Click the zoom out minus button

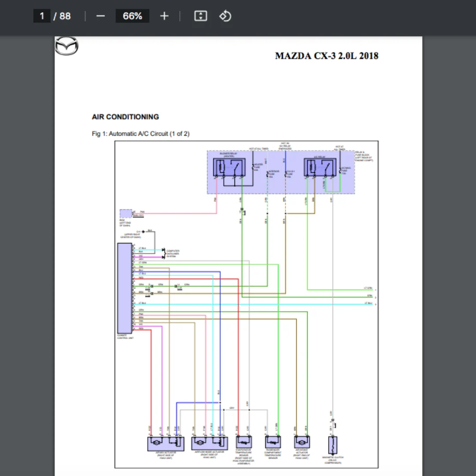tap(100, 16)
